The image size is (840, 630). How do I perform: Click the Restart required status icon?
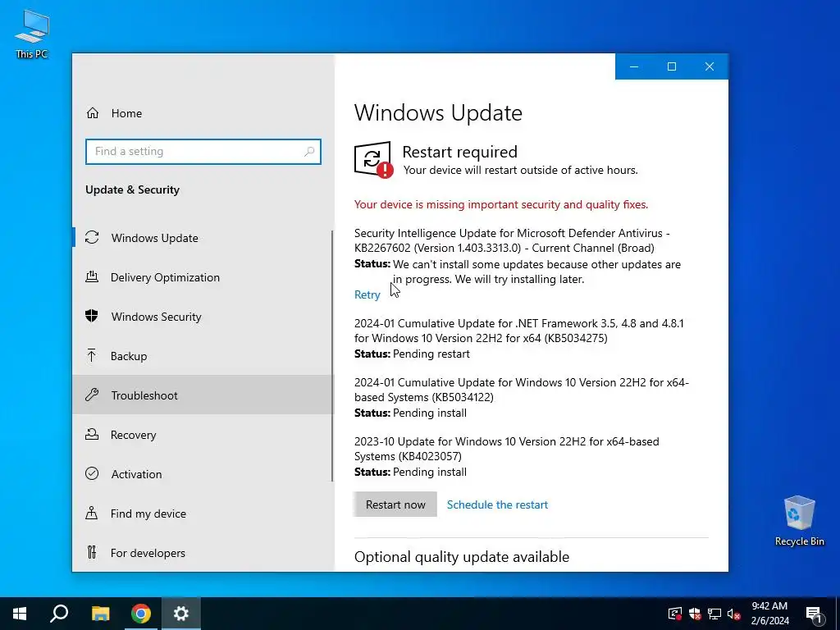pos(373,160)
